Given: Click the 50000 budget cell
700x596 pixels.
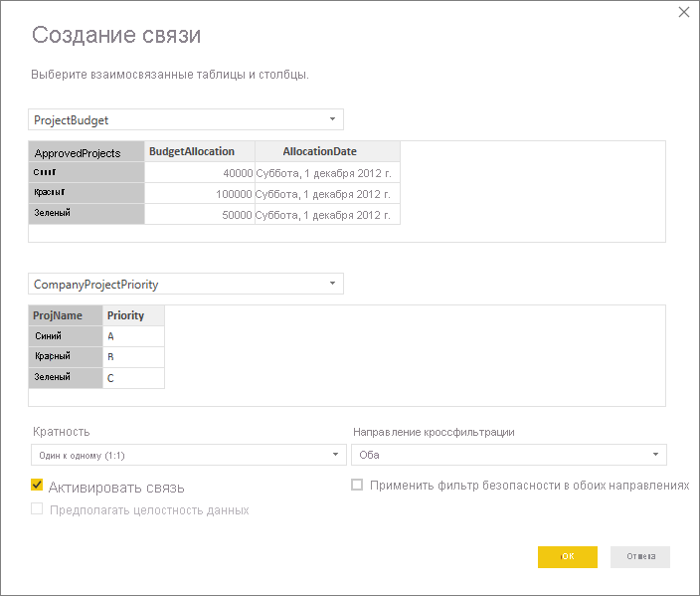Looking at the screenshot, I should pos(200,215).
